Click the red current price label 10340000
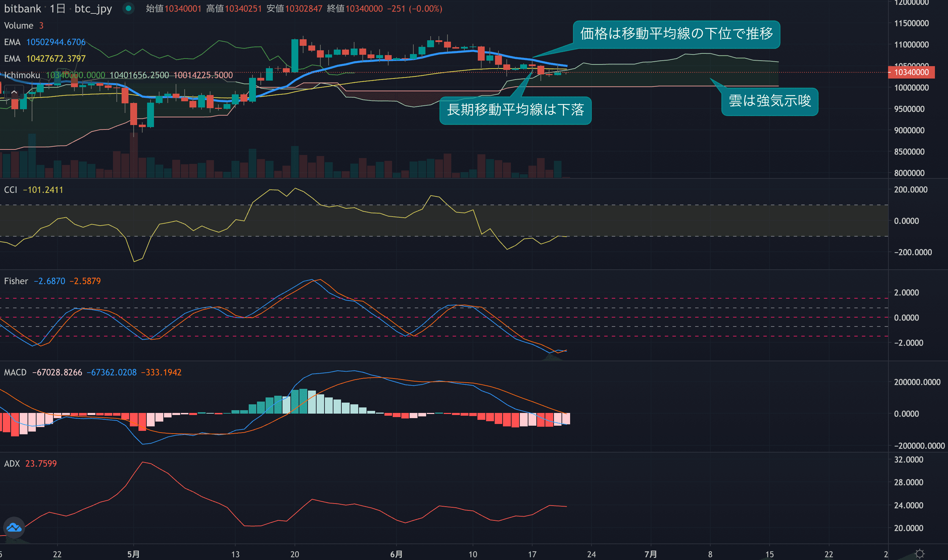948x560 pixels. click(x=911, y=72)
